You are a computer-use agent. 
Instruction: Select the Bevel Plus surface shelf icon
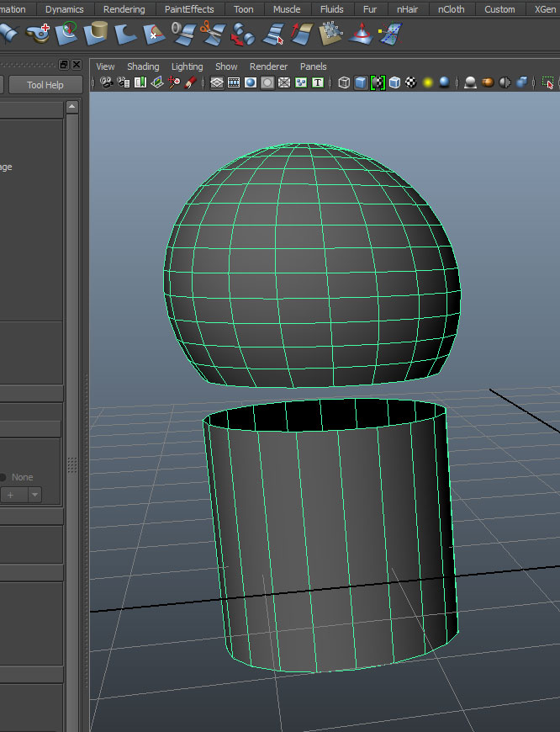pos(39,34)
